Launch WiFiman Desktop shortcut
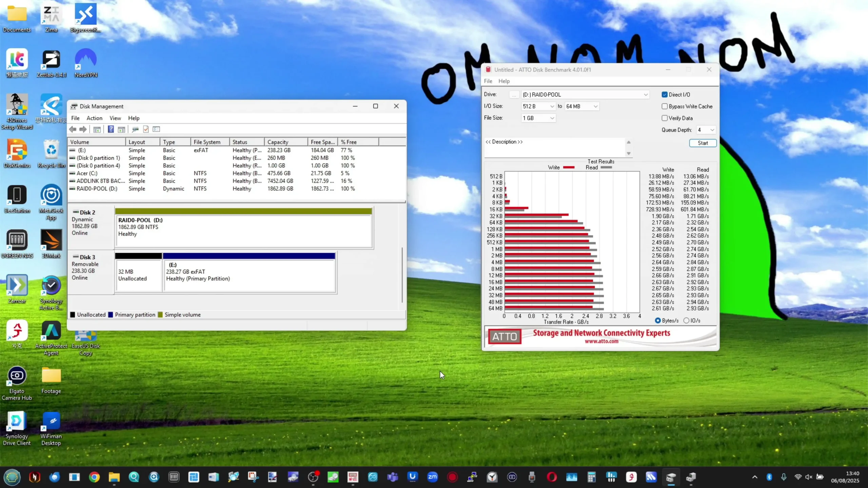Viewport: 868px width, 488px height. point(51,428)
